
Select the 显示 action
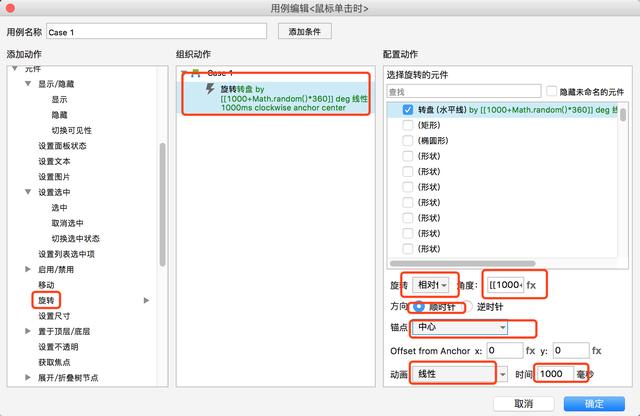click(59, 100)
